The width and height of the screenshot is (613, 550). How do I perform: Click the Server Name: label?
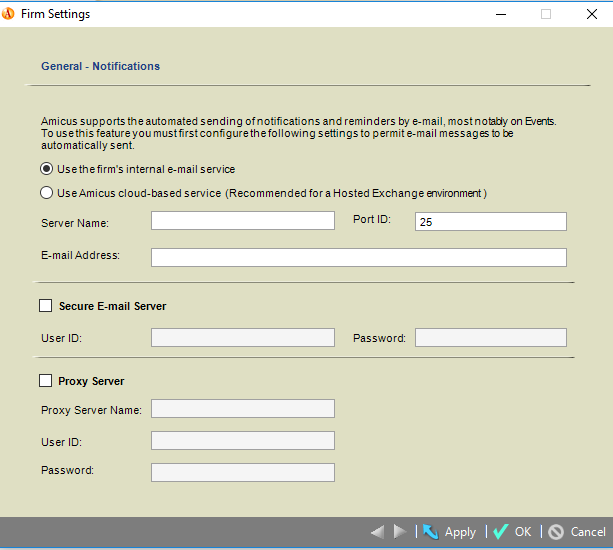pos(75,223)
